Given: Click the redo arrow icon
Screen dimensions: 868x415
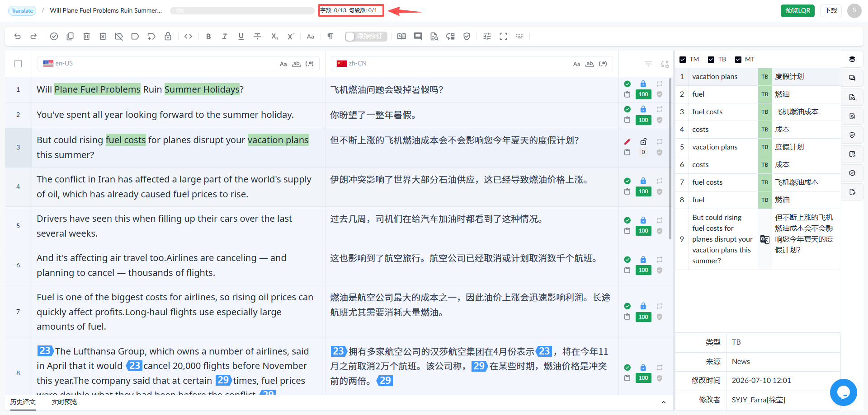Looking at the screenshot, I should [x=33, y=37].
